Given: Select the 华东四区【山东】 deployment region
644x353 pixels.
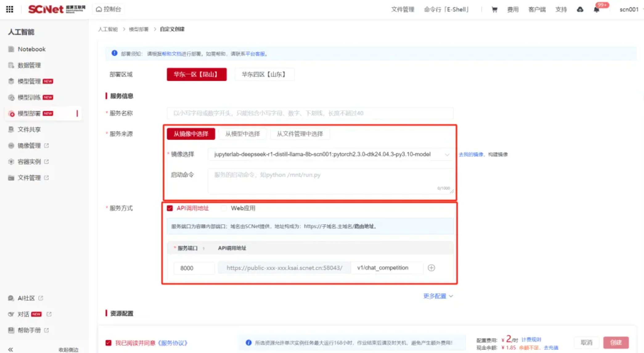Looking at the screenshot, I should pos(264,74).
